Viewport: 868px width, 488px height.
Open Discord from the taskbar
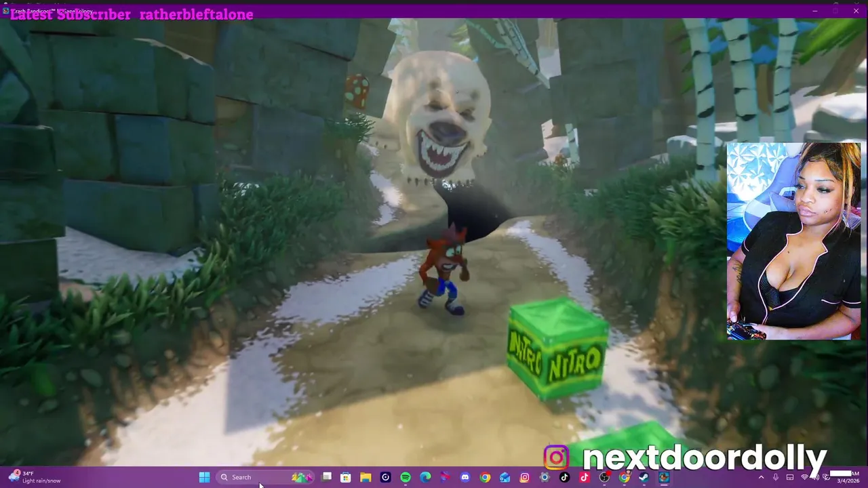pos(465,477)
